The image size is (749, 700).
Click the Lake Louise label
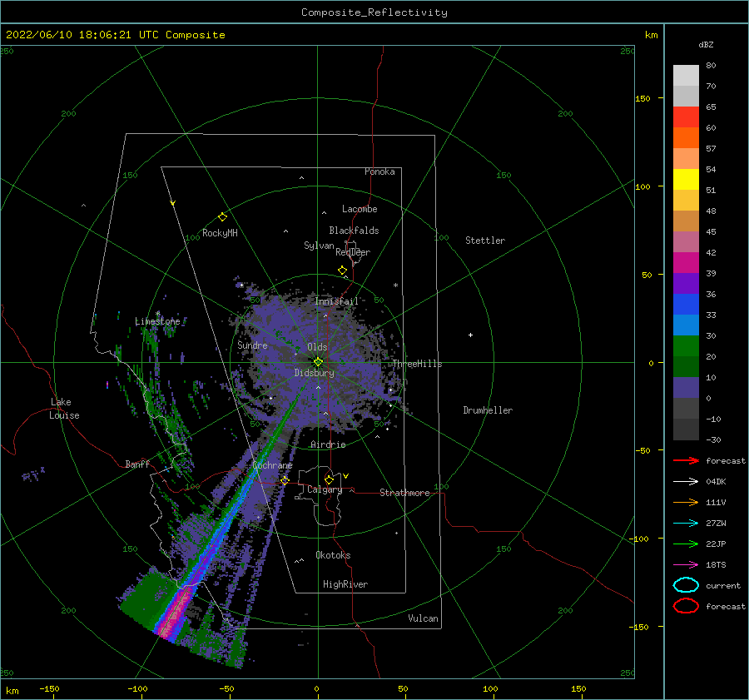pyautogui.click(x=64, y=409)
